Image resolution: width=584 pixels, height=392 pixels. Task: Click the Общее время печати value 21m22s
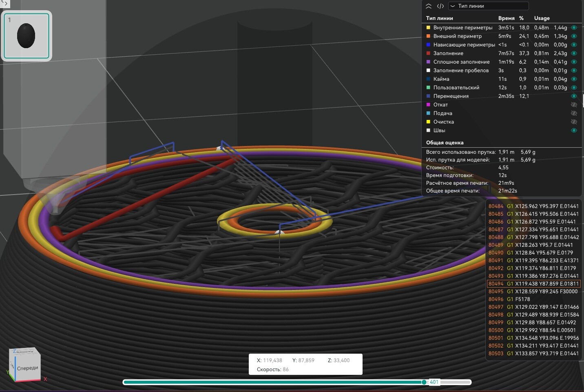point(508,191)
